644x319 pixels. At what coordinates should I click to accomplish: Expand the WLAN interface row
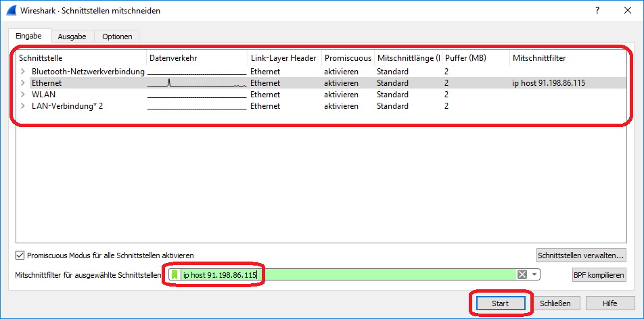click(x=22, y=95)
